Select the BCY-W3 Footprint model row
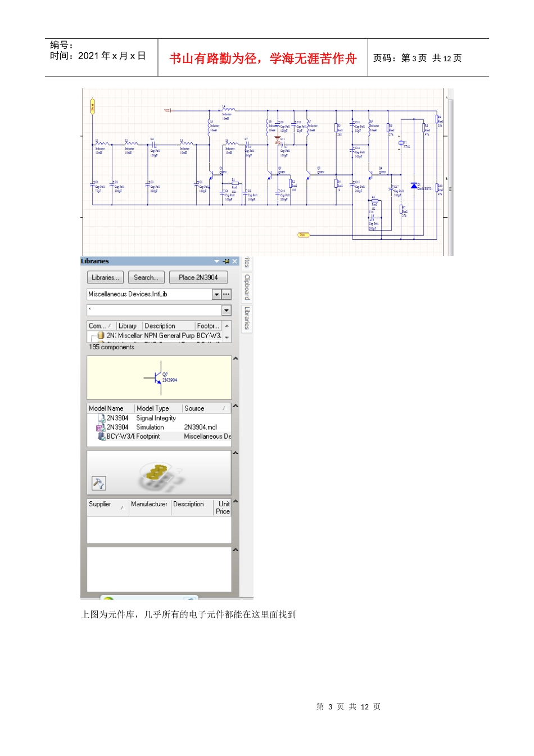 159,436
